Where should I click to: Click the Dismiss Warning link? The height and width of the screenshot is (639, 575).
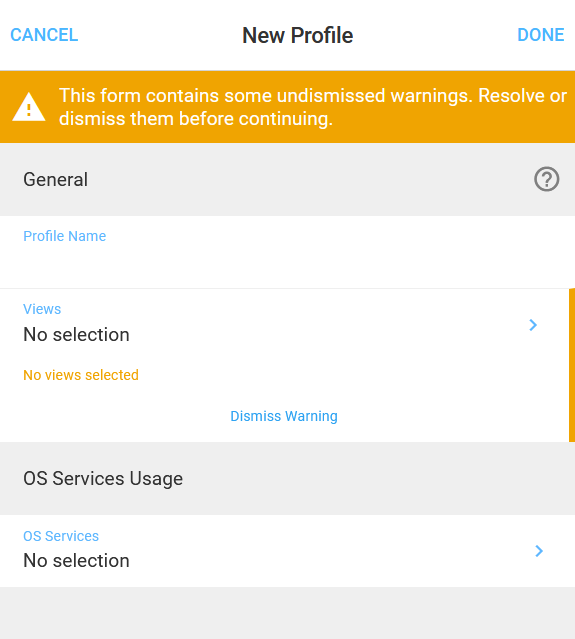(x=284, y=416)
